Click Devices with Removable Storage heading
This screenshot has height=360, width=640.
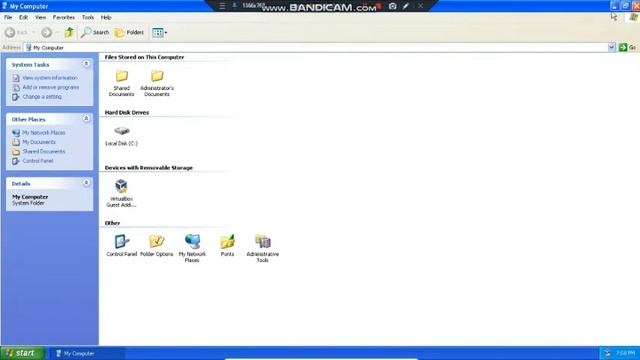coord(149,168)
